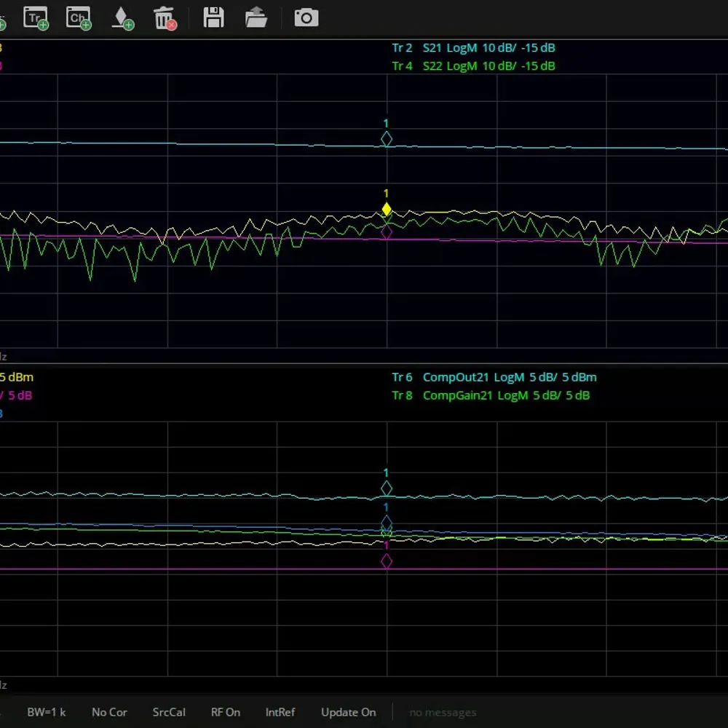The width and height of the screenshot is (728, 728).
Task: Click the trash delete icon
Action: [x=165, y=18]
